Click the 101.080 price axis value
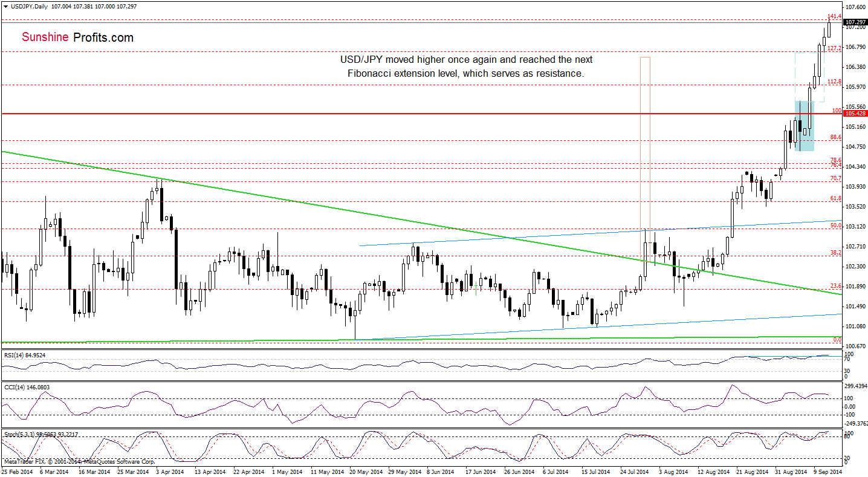Image resolution: width=868 pixels, height=477 pixels. click(x=856, y=326)
